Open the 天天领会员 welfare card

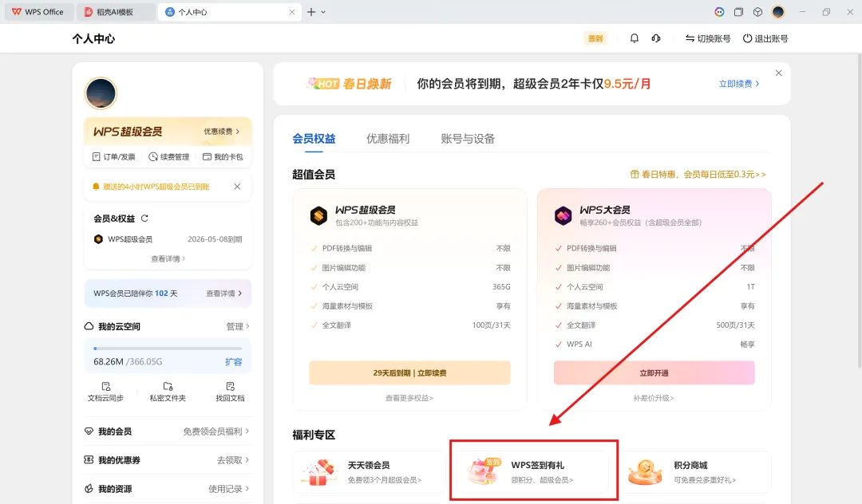point(369,472)
